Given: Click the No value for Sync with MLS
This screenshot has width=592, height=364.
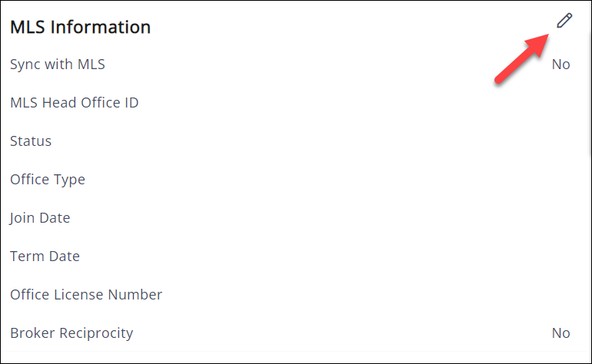Looking at the screenshot, I should pos(561,65).
